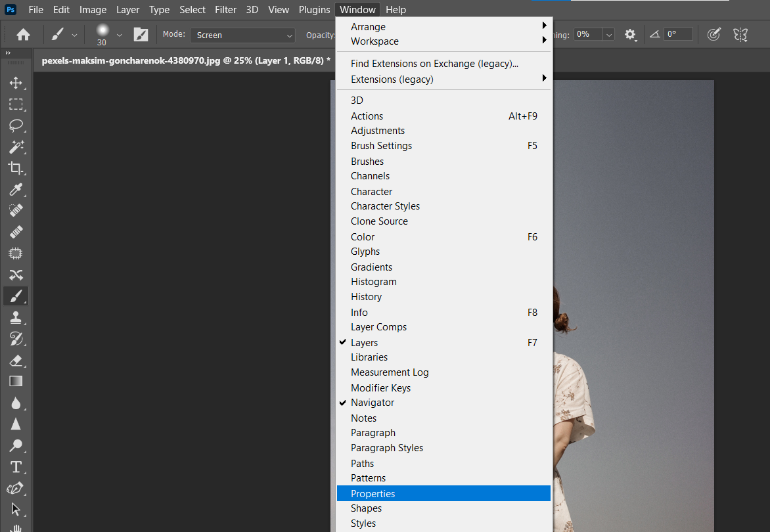Select the Content-Aware Move tool
This screenshot has width=770, height=532.
click(16, 275)
